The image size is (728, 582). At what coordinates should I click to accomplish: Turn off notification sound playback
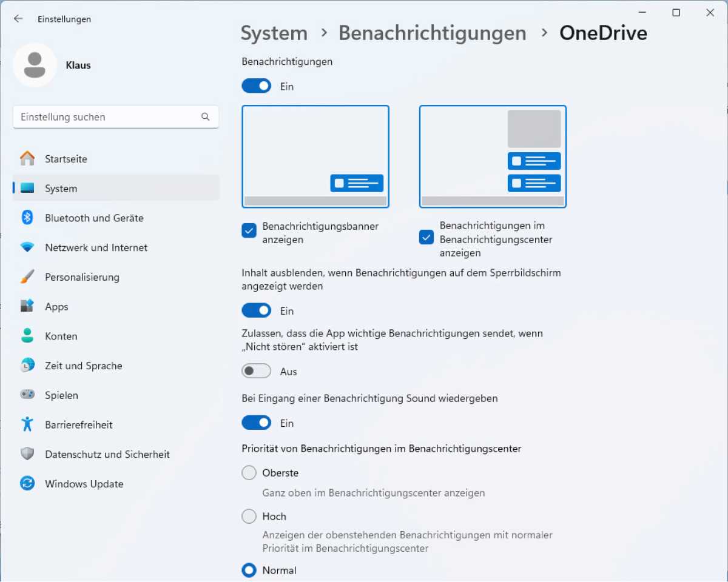(256, 422)
